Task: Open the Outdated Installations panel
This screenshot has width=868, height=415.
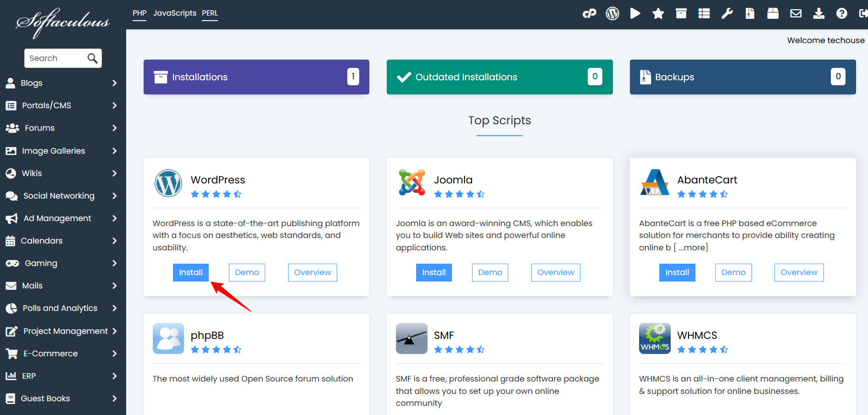Action: click(x=500, y=77)
